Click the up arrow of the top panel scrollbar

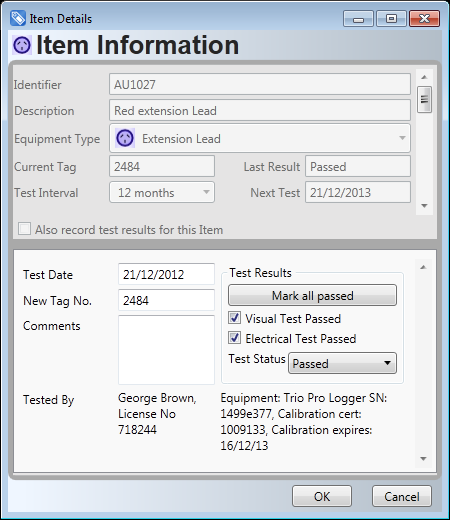coord(424,77)
